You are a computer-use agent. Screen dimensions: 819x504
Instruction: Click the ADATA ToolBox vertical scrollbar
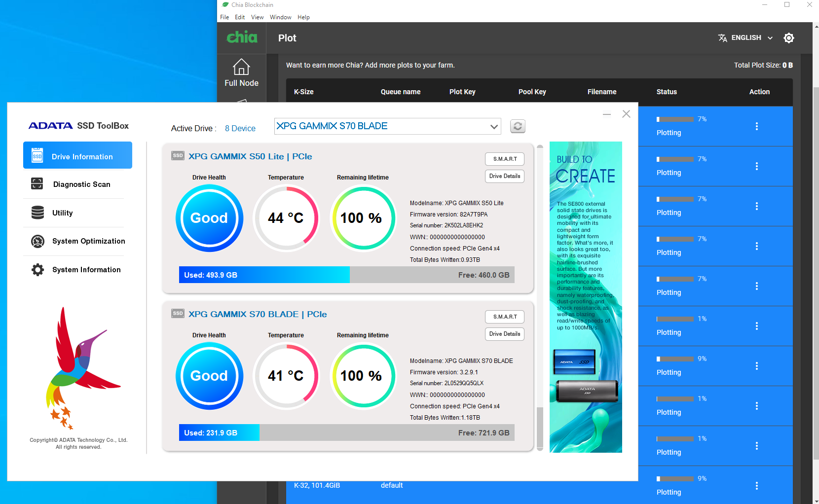click(540, 298)
